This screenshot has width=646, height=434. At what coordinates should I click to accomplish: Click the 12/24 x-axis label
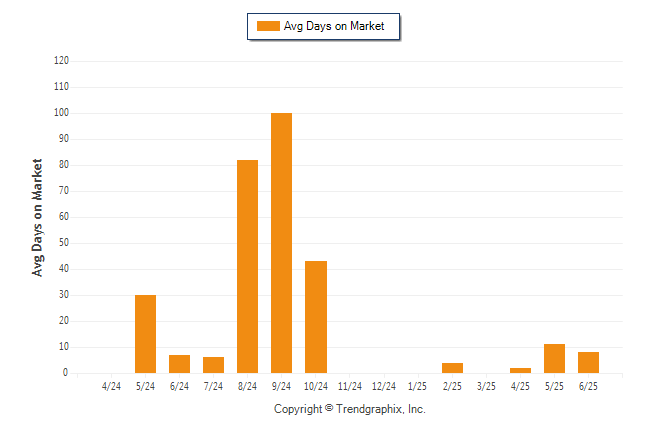(384, 386)
